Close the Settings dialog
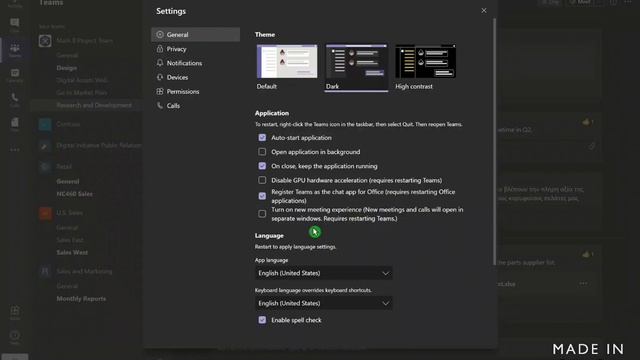 (x=484, y=11)
